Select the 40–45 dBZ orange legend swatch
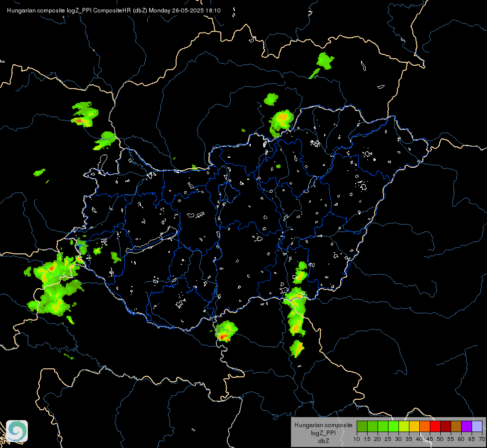Screen dimensions: 487x448 click(425, 426)
